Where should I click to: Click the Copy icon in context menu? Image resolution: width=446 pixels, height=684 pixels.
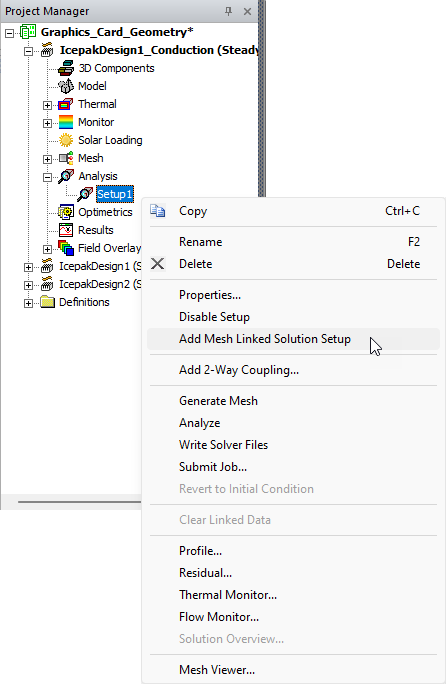tap(158, 211)
